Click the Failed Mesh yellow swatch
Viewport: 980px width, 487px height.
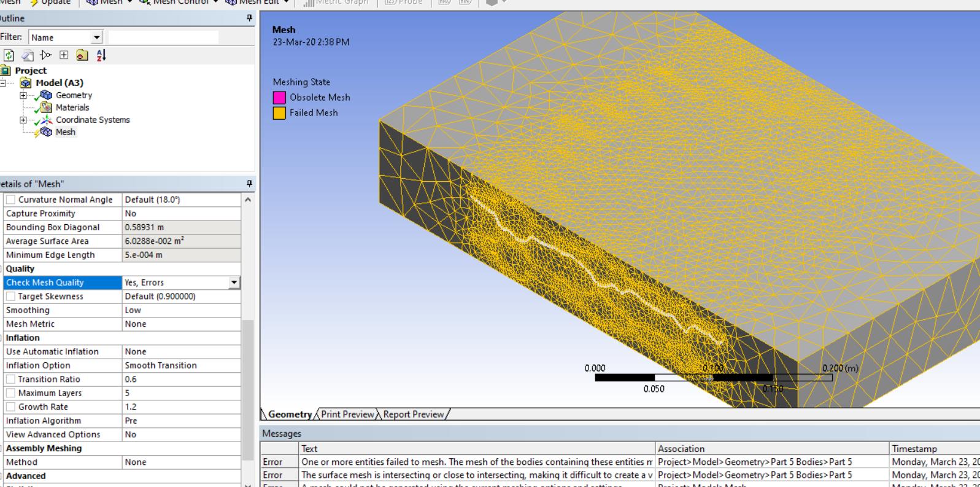pos(279,113)
